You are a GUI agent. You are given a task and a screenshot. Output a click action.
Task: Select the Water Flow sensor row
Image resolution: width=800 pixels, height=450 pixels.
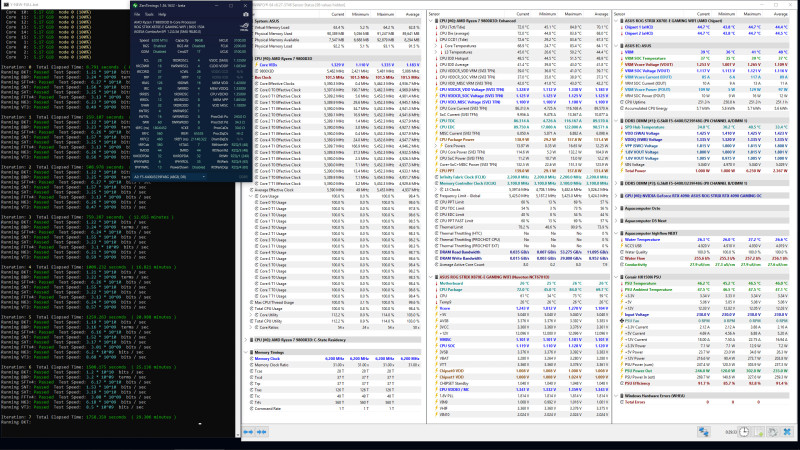703,258
